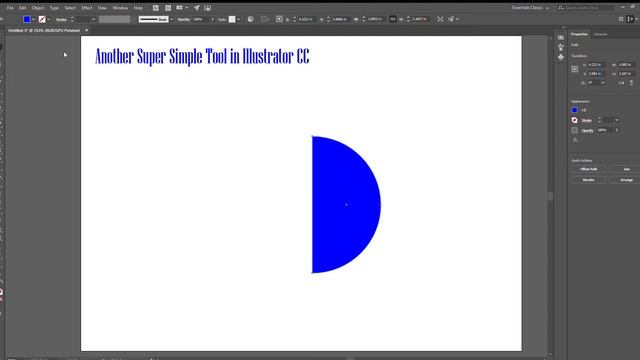Click the reference point locator in Transform section
The image size is (640, 360).
pos(575,69)
